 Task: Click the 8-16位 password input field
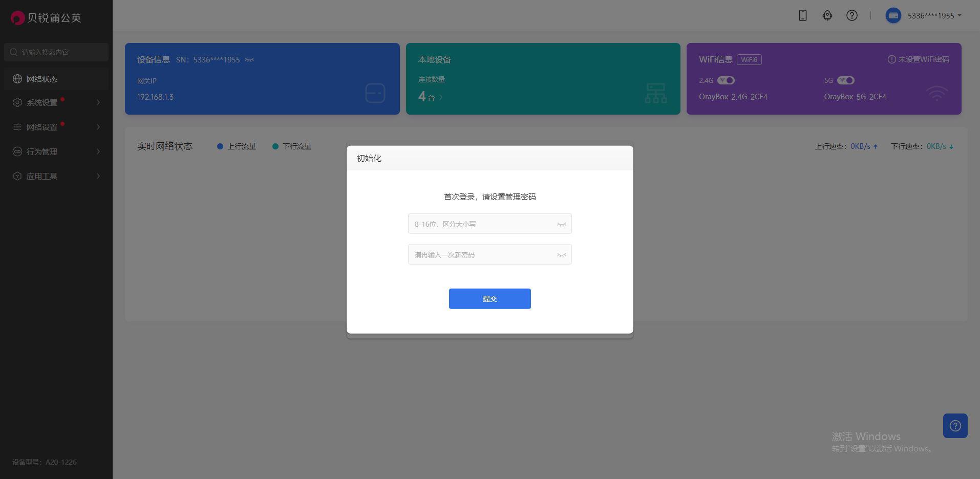pyautogui.click(x=481, y=224)
